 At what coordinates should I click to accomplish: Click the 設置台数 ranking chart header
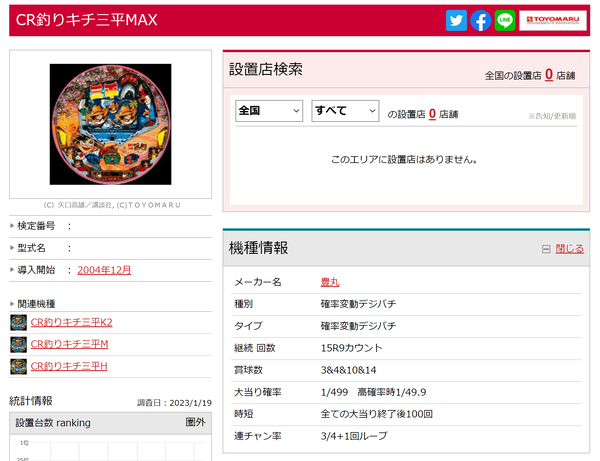pyautogui.click(x=110, y=423)
